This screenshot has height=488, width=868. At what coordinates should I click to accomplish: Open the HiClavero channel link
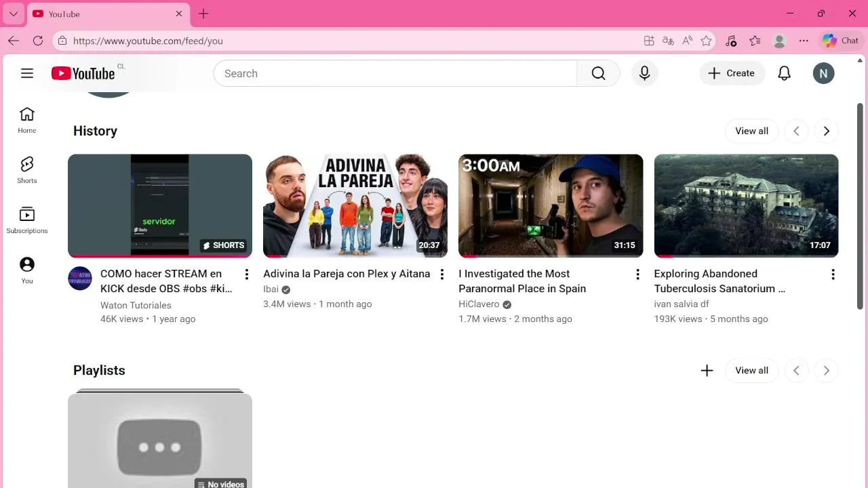[479, 304]
